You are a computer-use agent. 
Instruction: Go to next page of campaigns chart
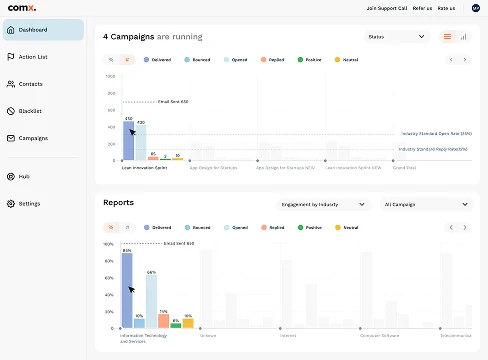tap(465, 60)
